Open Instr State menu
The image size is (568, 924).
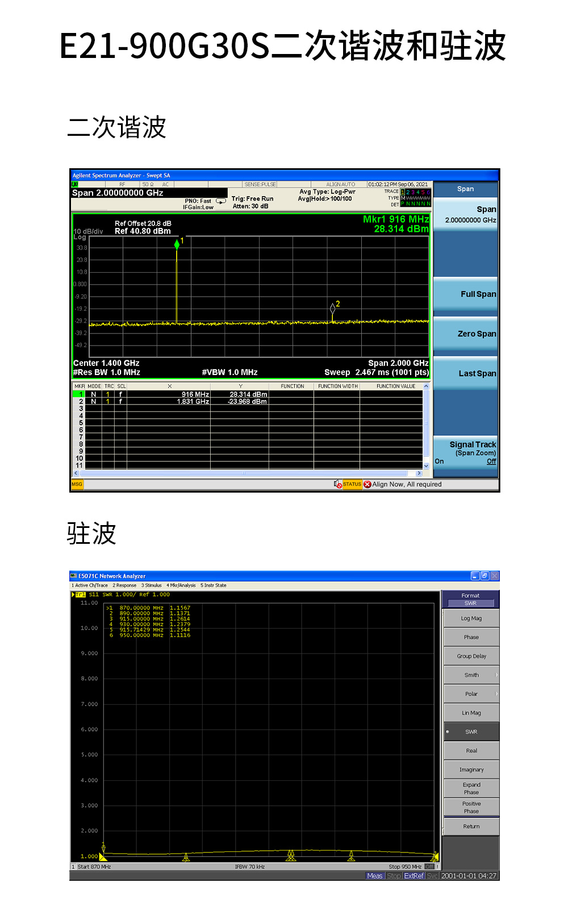[213, 585]
